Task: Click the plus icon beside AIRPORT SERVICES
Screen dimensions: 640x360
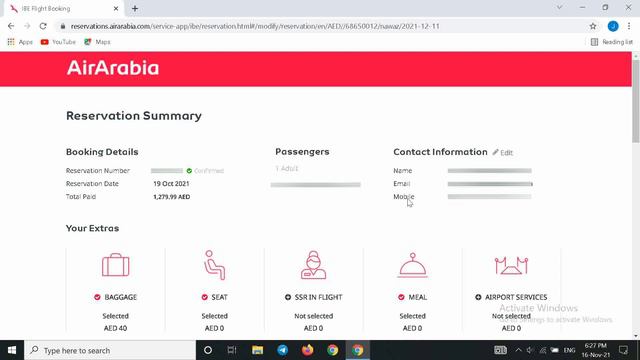Action: 478,297
